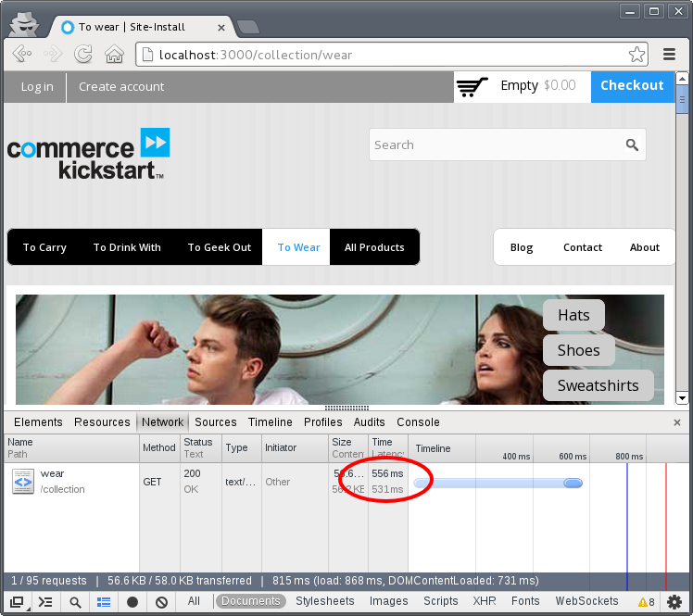
Task: Dock DevTools to a separate window
Action: click(17, 602)
